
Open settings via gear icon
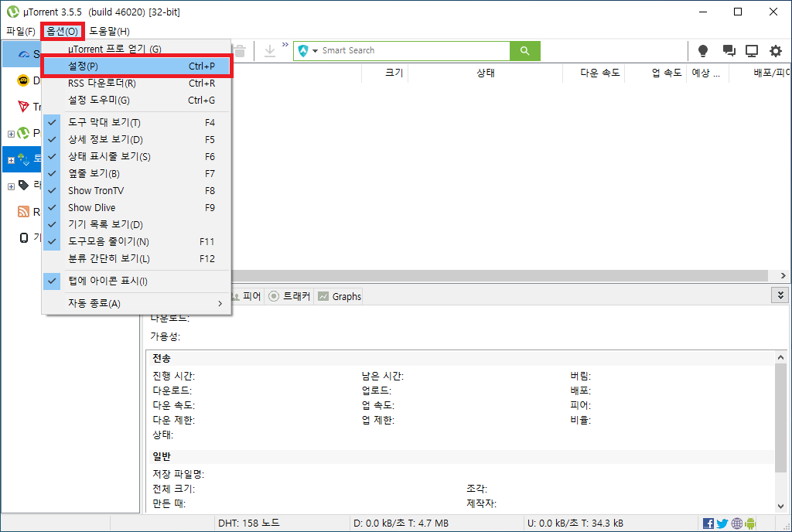coord(775,50)
